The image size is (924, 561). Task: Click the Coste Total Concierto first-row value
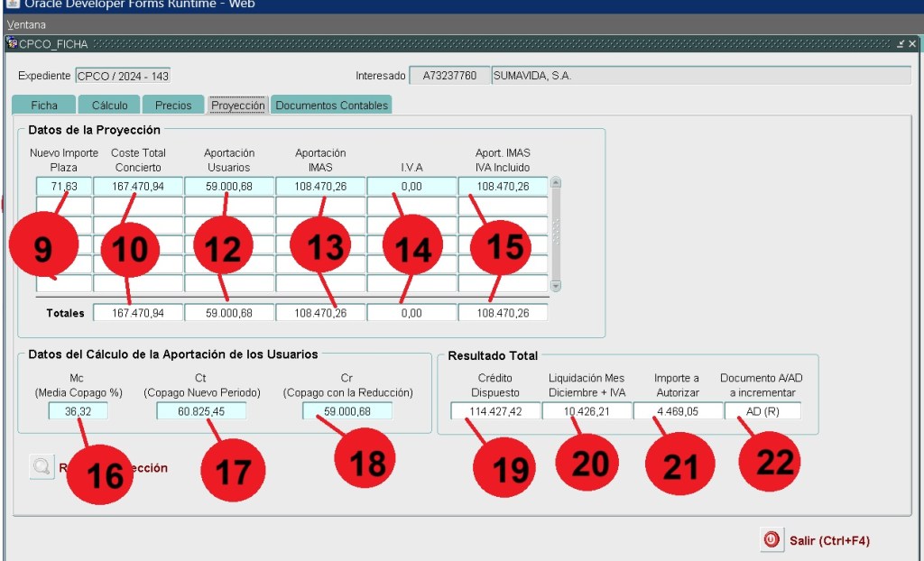(x=138, y=187)
